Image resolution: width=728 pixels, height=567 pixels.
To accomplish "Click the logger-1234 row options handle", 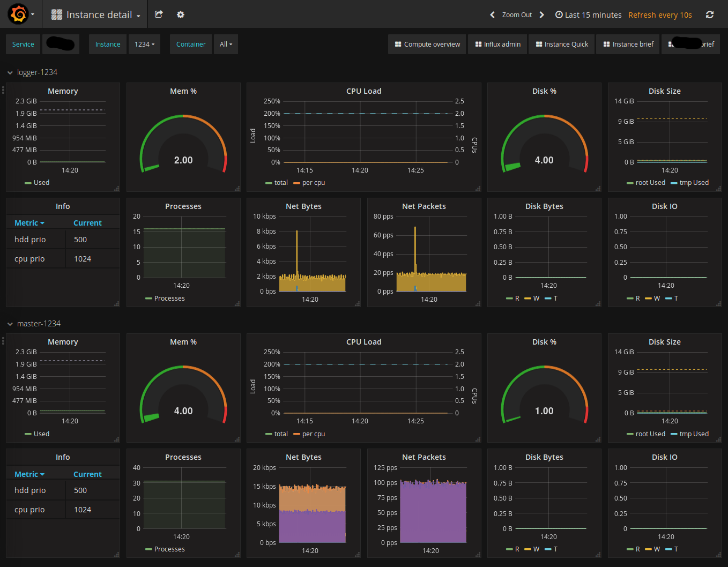I will [3, 90].
